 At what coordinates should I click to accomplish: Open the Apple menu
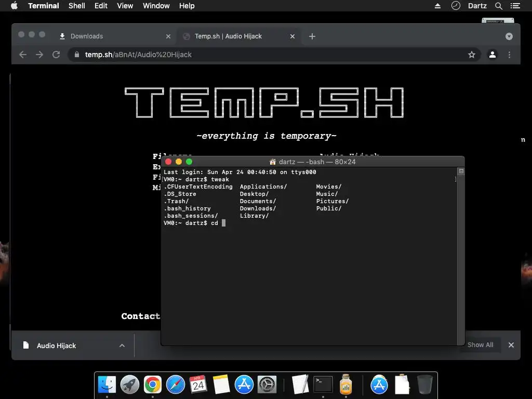[x=14, y=6]
